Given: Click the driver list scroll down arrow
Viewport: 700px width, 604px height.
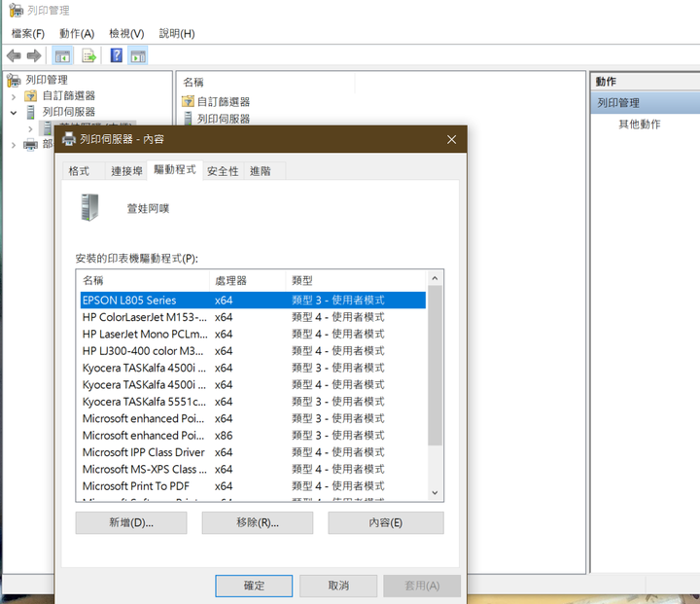Looking at the screenshot, I should (x=435, y=493).
